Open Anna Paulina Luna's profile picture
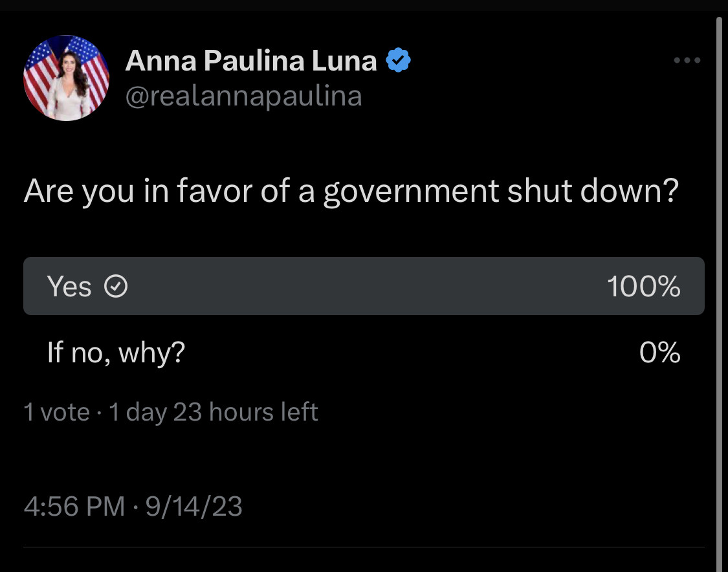728x572 pixels. pos(67,78)
